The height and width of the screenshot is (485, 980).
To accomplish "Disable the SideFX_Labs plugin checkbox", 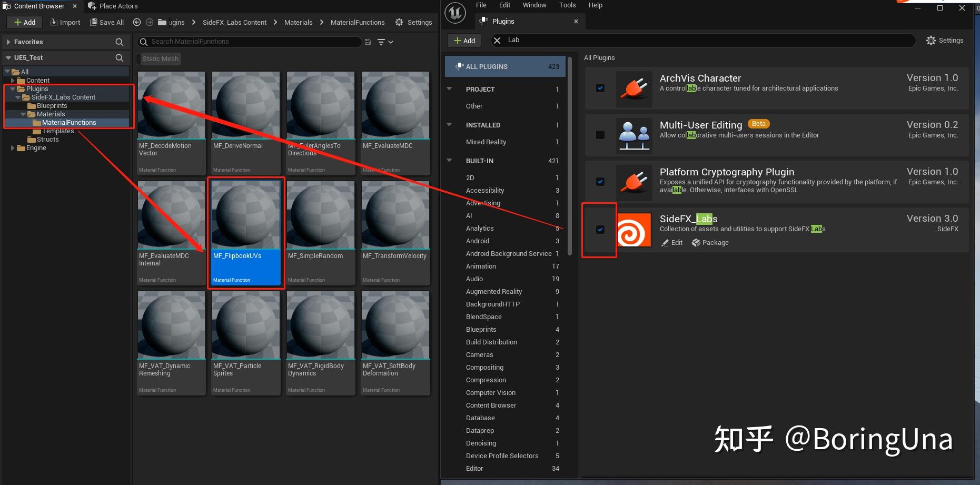I will click(600, 230).
